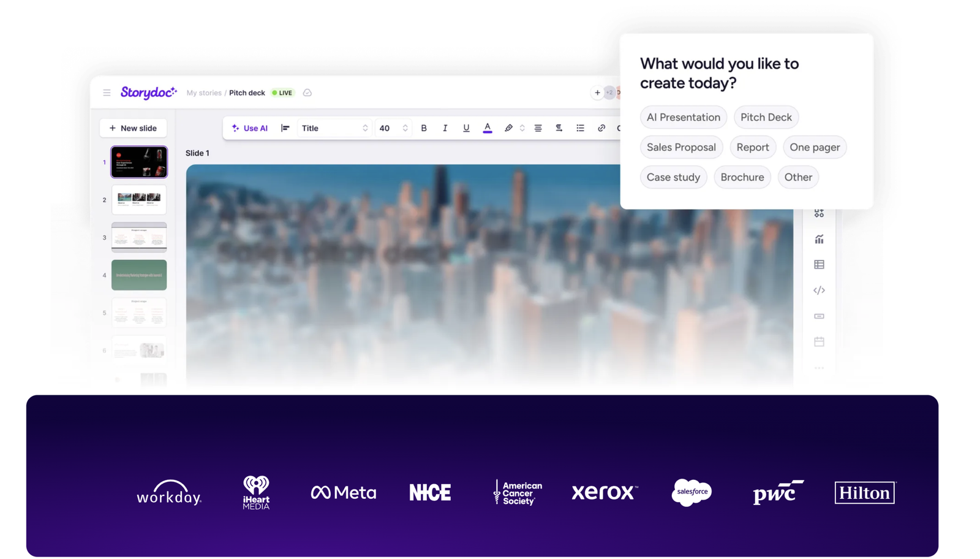Open the table icon in right sidebar
This screenshot has height=559, width=980.
click(x=819, y=265)
